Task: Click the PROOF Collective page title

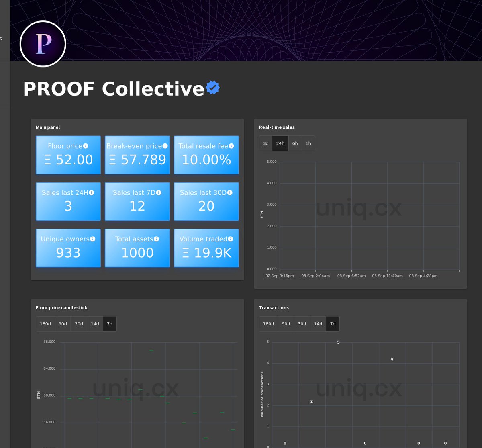Action: click(114, 89)
